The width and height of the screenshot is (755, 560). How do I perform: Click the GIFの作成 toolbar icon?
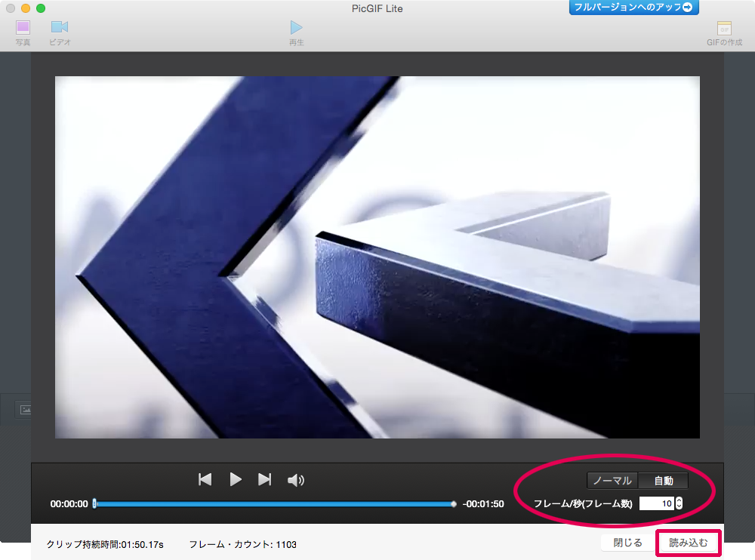click(724, 33)
